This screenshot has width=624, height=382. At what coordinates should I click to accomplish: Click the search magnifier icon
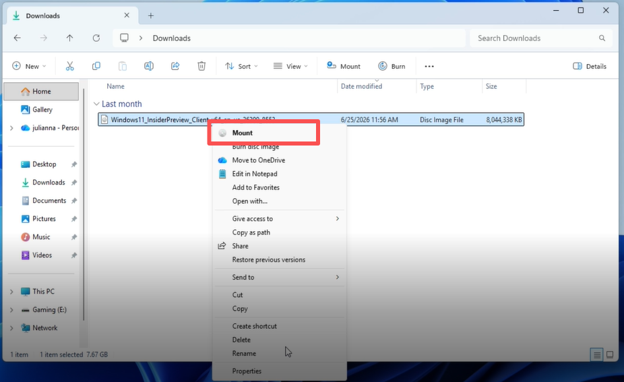point(602,38)
